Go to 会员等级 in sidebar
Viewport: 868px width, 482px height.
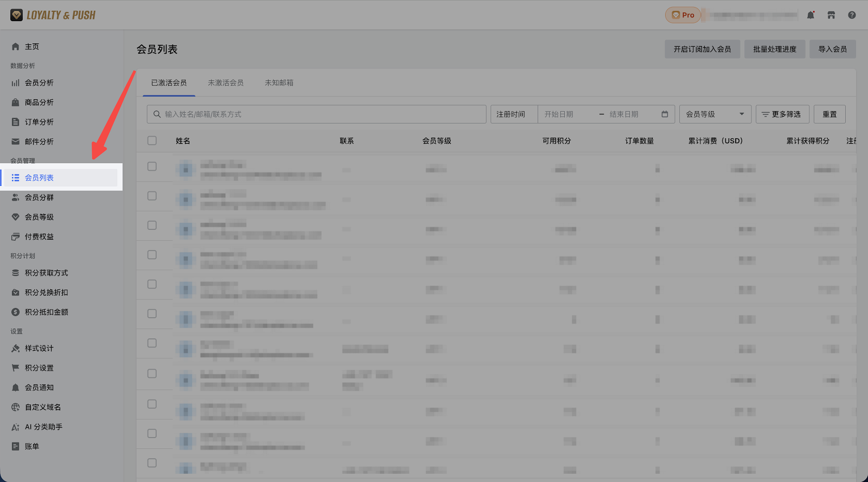point(39,217)
